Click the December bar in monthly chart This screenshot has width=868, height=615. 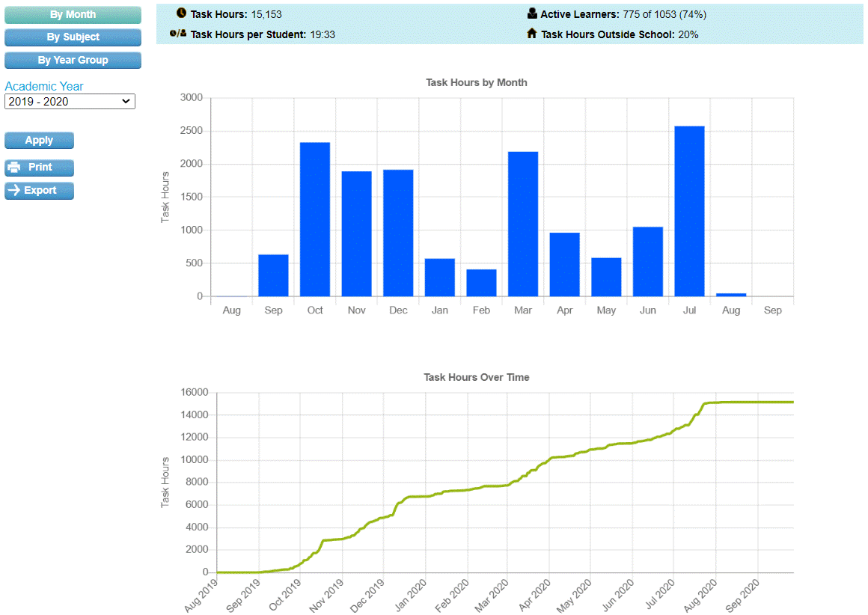[x=398, y=233]
